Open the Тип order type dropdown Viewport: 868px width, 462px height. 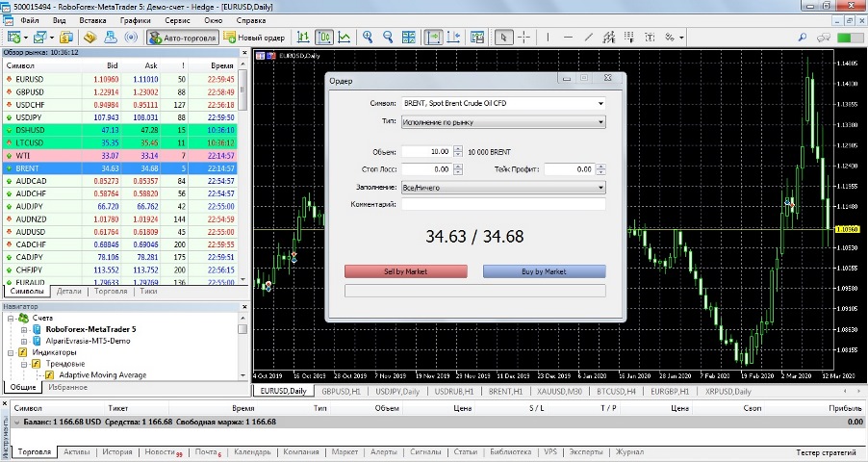pos(503,122)
